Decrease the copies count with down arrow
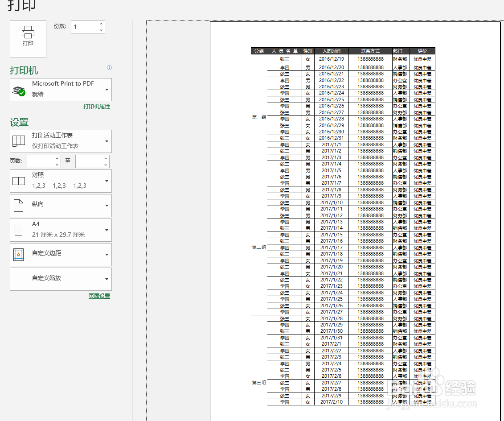The width and height of the screenshot is (504, 421). (101, 30)
